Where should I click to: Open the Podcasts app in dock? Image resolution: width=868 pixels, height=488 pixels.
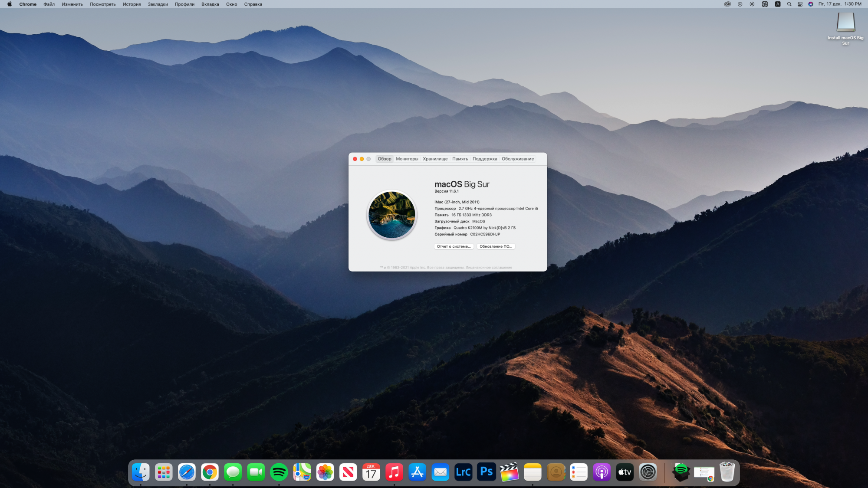coord(602,472)
